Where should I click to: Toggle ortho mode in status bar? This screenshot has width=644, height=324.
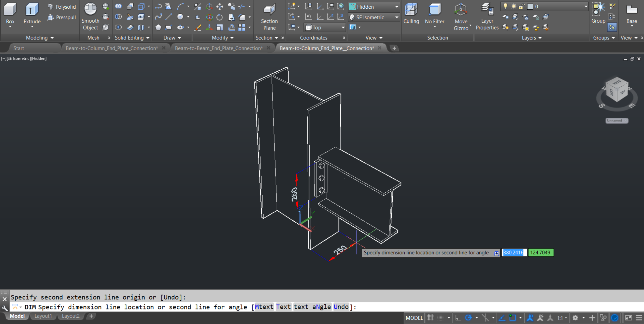(458, 318)
